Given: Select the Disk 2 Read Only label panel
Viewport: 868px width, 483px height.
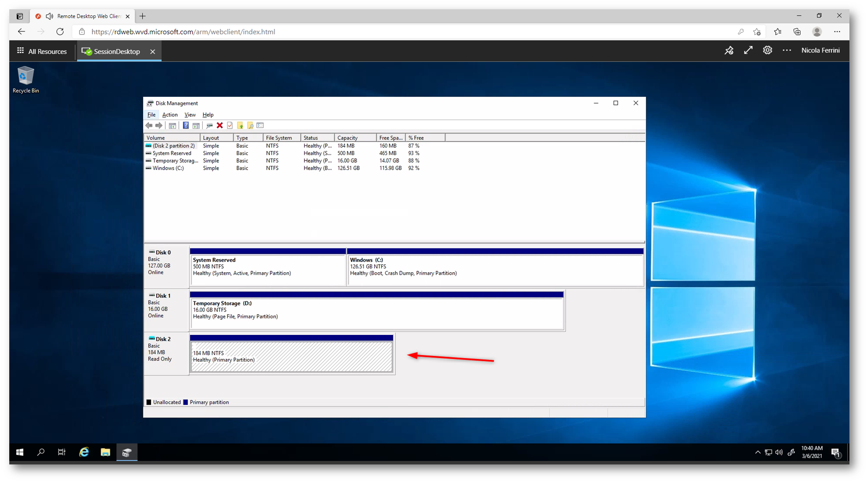Looking at the screenshot, I should pyautogui.click(x=167, y=353).
